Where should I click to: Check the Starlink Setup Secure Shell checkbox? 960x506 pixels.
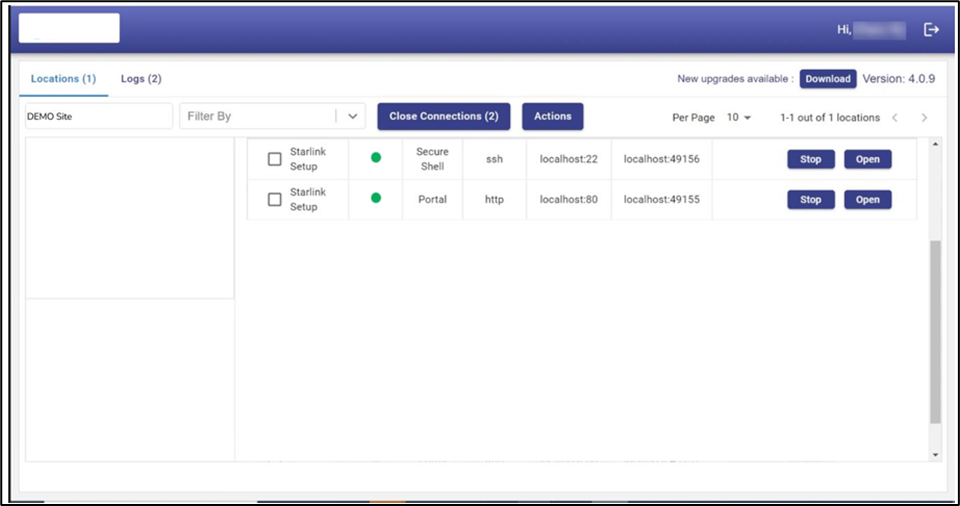pyautogui.click(x=275, y=159)
